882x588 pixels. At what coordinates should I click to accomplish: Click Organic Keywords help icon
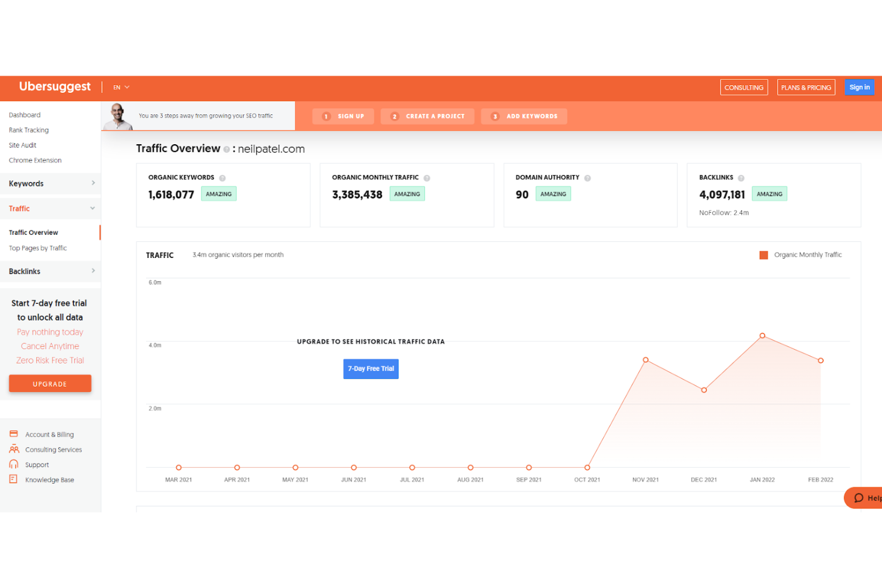click(222, 178)
